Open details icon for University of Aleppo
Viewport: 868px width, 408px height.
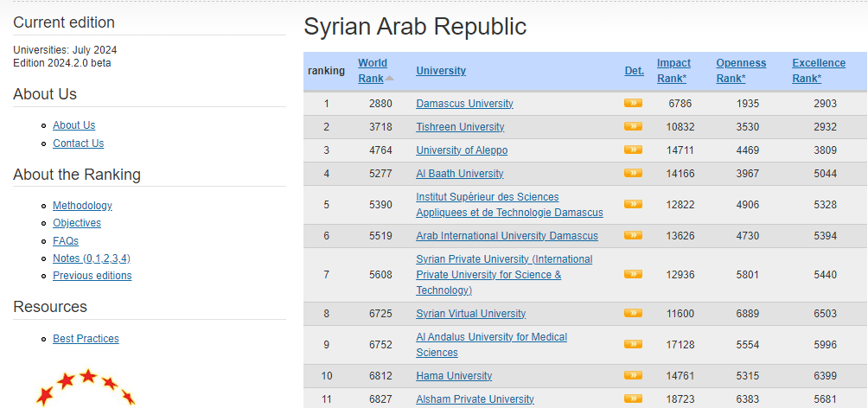pyautogui.click(x=633, y=150)
